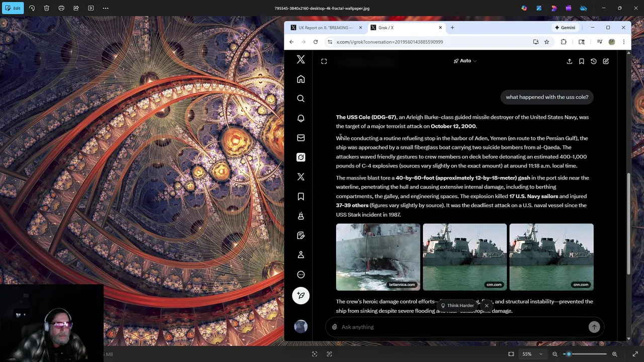Click the x.com address bar URL

(x=389, y=42)
